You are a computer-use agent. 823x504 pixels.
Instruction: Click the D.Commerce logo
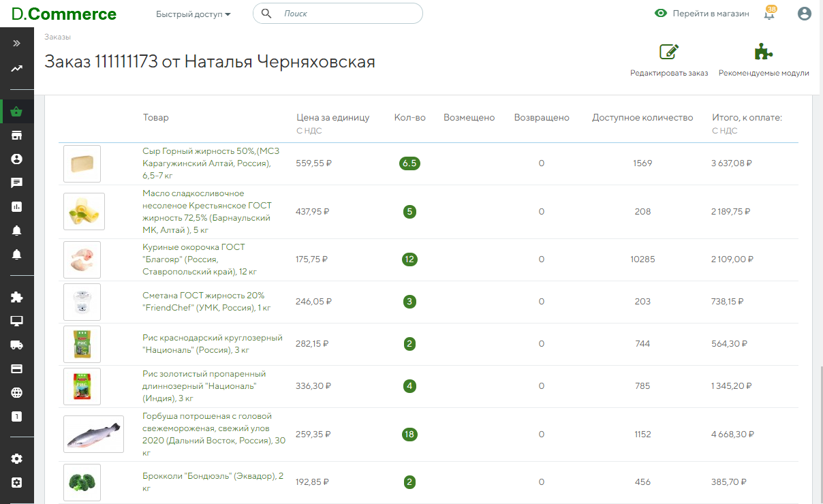64,14
